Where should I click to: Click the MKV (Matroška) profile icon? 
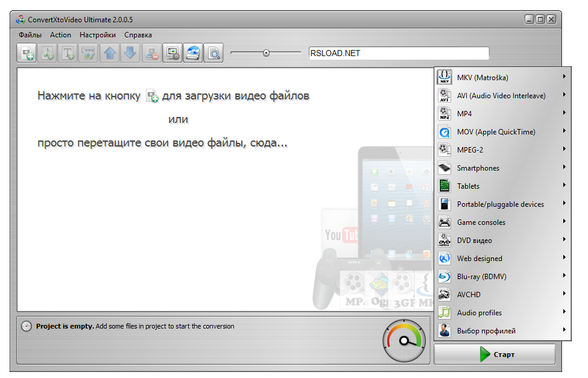point(444,77)
